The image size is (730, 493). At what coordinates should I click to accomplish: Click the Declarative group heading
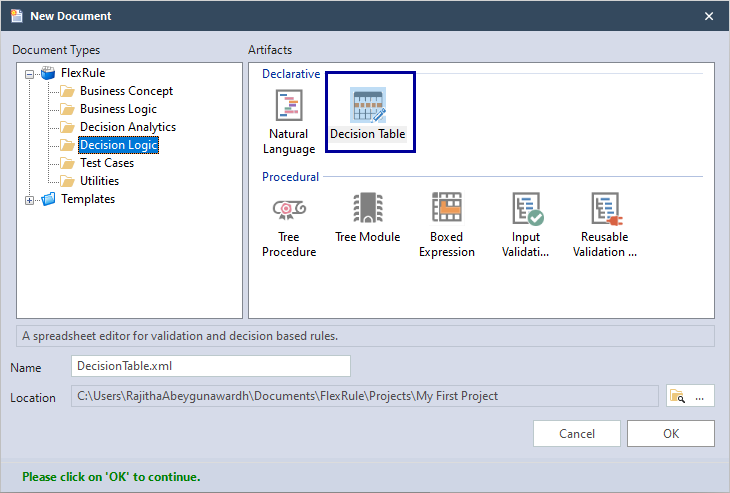(x=291, y=74)
